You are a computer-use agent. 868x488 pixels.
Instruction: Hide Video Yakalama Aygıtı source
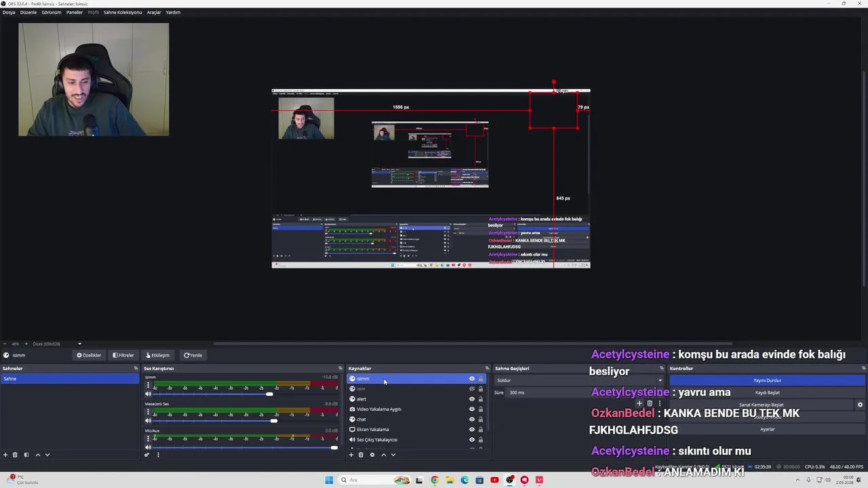pos(472,409)
